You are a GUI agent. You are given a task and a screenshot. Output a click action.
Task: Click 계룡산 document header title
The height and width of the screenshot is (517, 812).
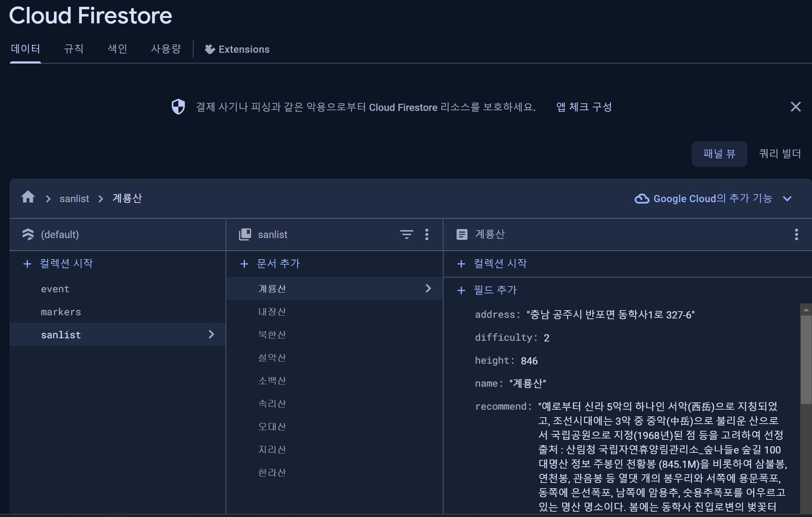pyautogui.click(x=490, y=234)
